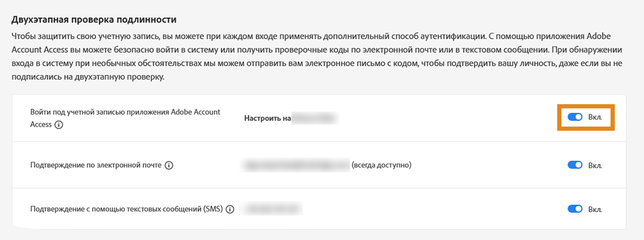Image resolution: width=644 pixels, height=240 pixels.
Task: Click the blurred device name after 'Настроить на'
Action: click(x=315, y=119)
